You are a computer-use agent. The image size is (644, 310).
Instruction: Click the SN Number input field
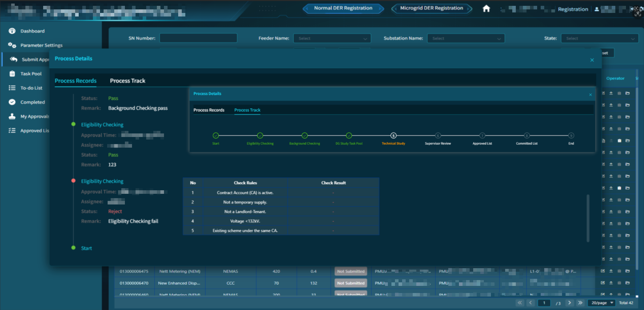[x=198, y=38]
